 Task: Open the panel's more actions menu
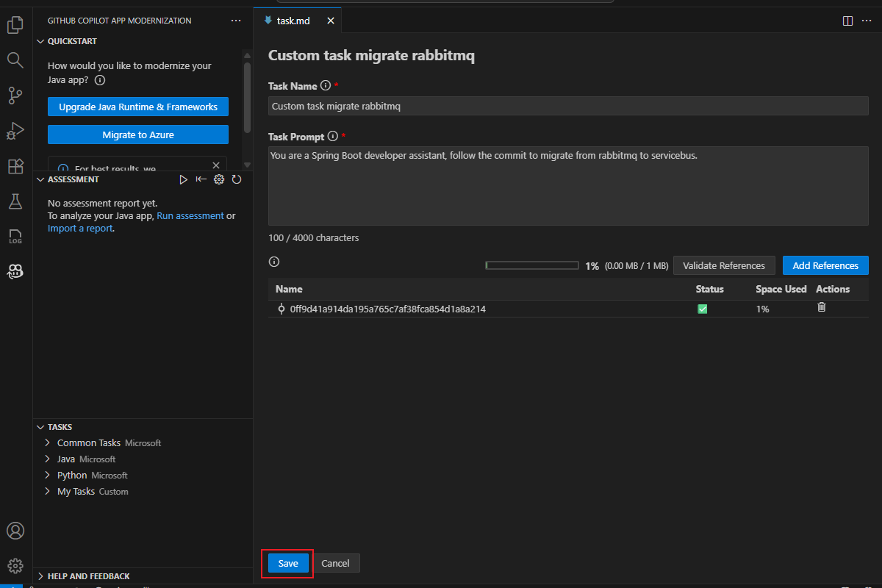[236, 21]
